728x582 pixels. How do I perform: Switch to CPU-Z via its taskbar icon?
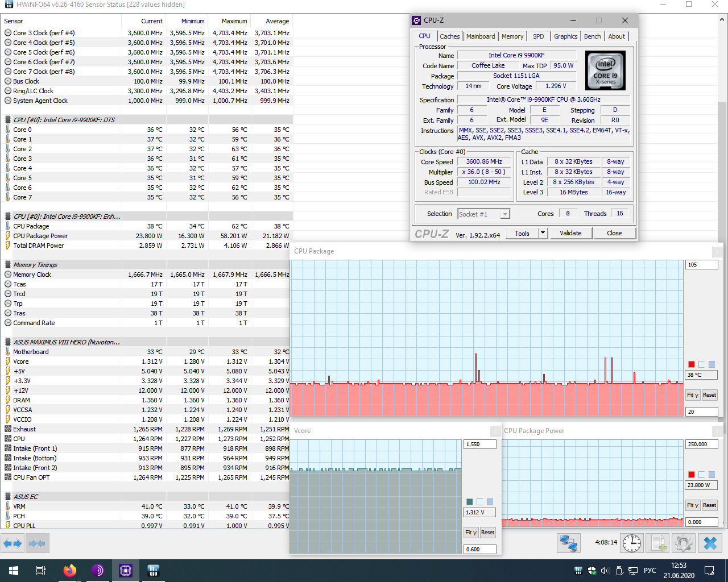click(x=126, y=571)
